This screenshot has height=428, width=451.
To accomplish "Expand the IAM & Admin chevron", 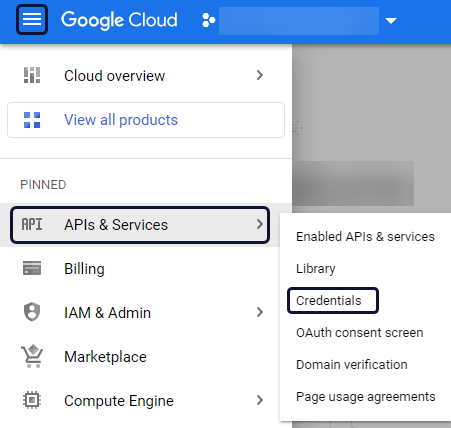I will pyautogui.click(x=260, y=312).
